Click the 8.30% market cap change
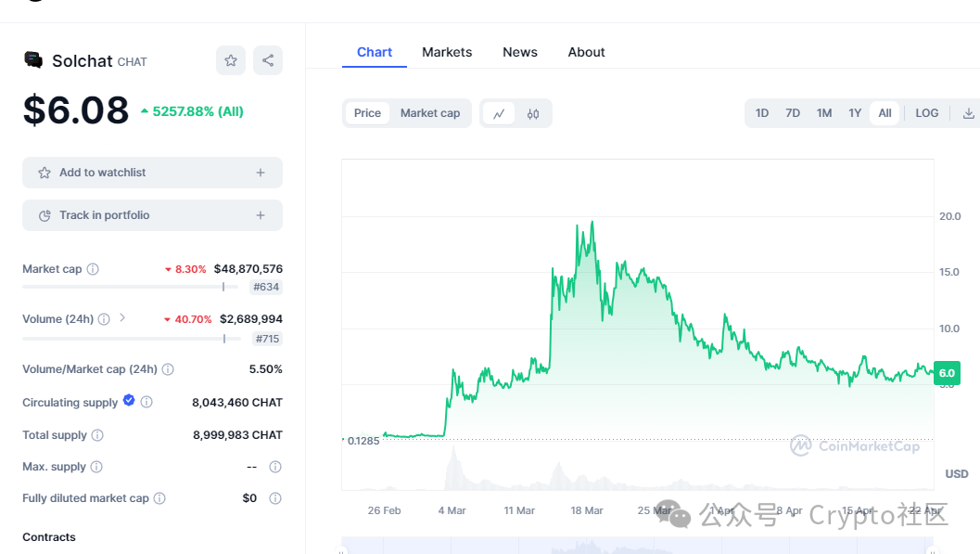980x554 pixels. click(185, 269)
